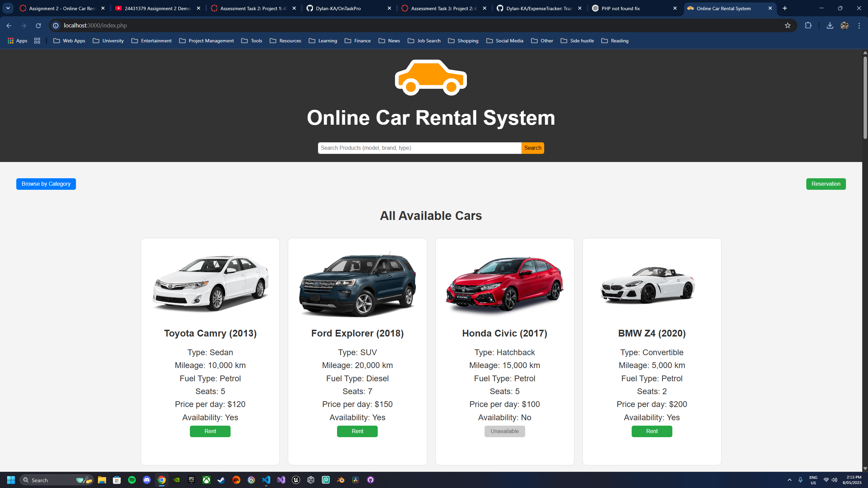Open the Entertainment bookmarks folder
Viewport: 868px width, 488px height.
[152, 41]
